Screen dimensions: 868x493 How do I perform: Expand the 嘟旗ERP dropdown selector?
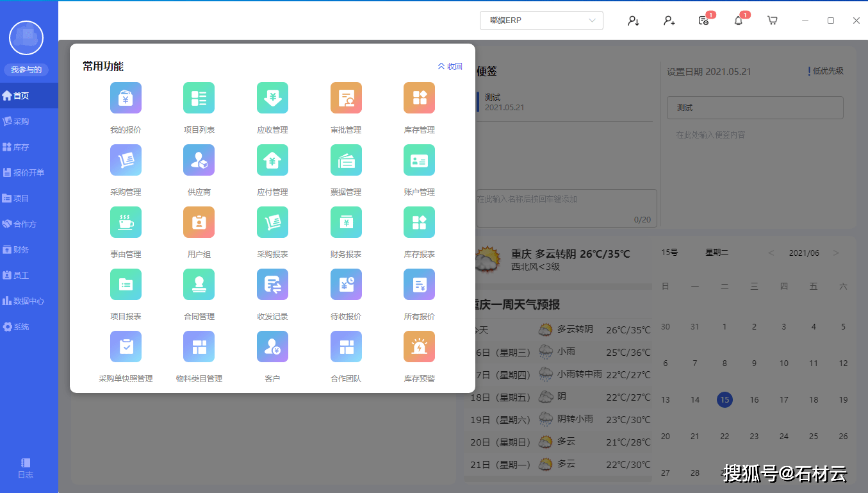coord(541,20)
